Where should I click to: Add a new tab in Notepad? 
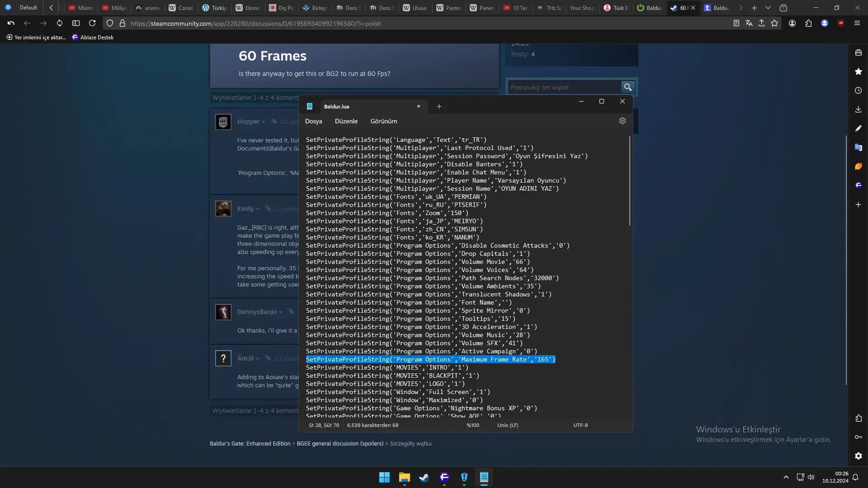click(439, 107)
